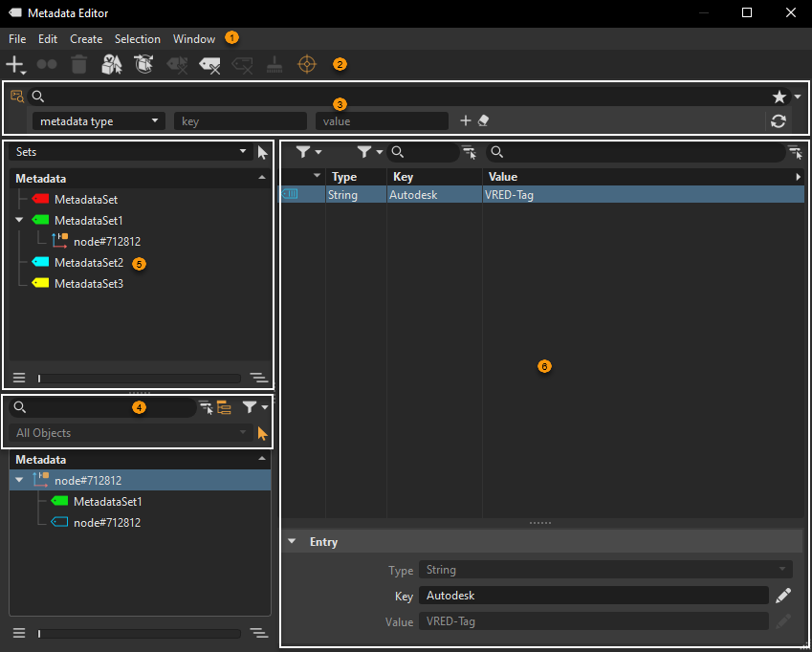The image size is (812, 652).
Task: Click the plus button to add a filter
Action: coord(467,120)
